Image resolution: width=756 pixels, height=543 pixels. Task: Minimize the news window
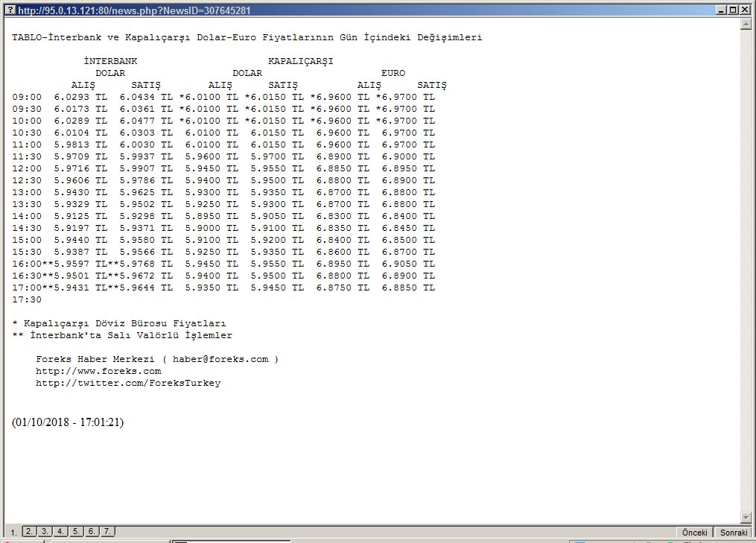tap(721, 10)
